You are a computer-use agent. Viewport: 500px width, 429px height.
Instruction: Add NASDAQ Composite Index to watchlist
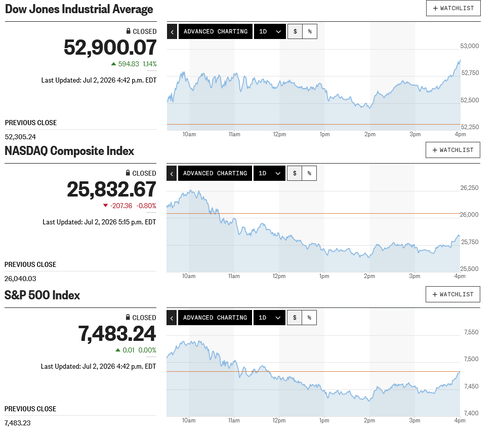click(x=453, y=150)
